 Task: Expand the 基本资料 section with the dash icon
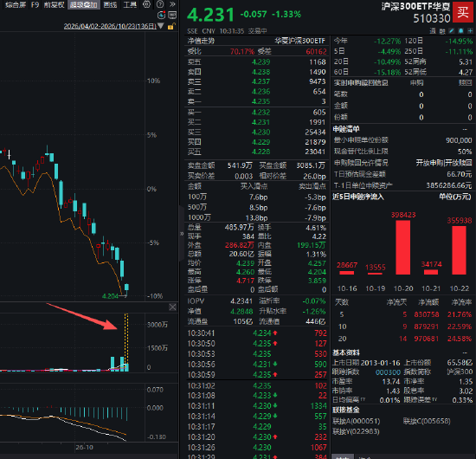pyautogui.click(x=465, y=352)
